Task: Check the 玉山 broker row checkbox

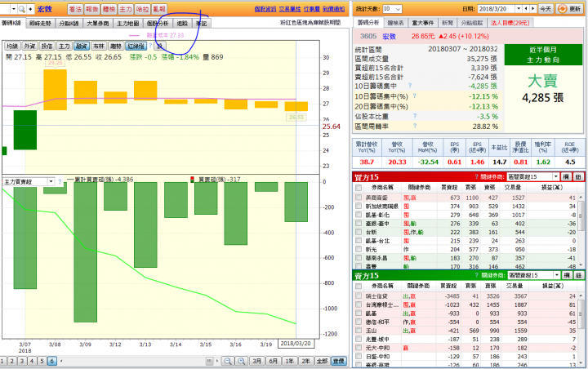Action: point(359,331)
